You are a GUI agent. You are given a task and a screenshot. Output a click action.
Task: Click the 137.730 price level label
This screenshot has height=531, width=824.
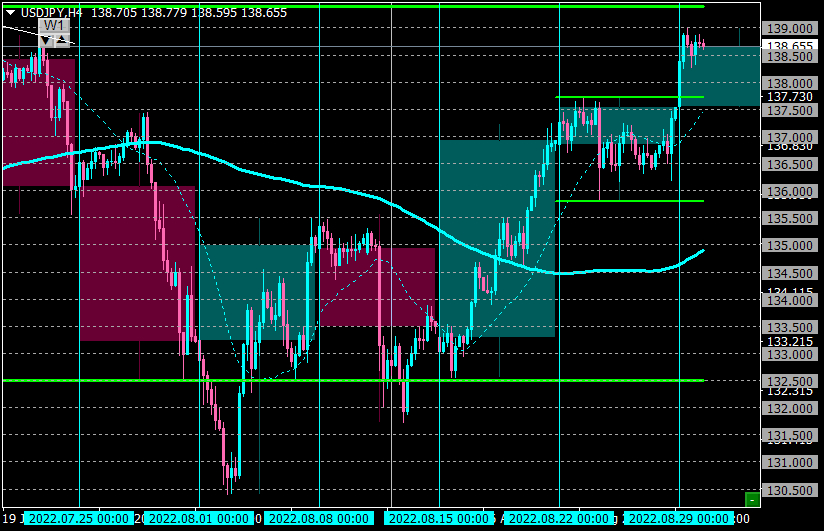pyautogui.click(x=789, y=97)
